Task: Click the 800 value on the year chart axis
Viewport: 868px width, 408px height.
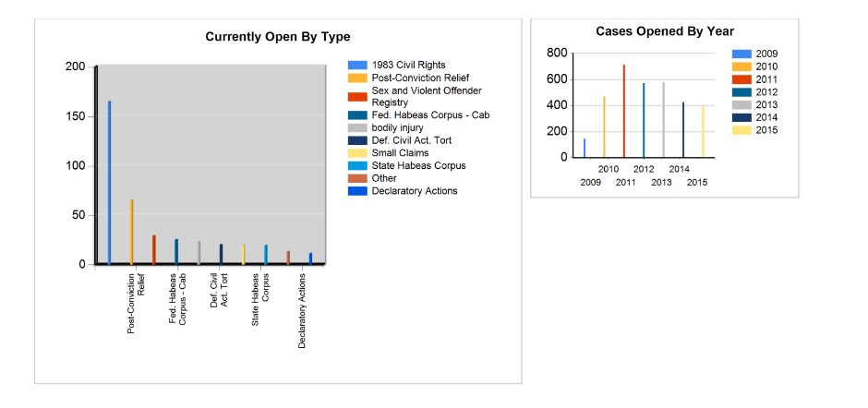Action: point(557,54)
